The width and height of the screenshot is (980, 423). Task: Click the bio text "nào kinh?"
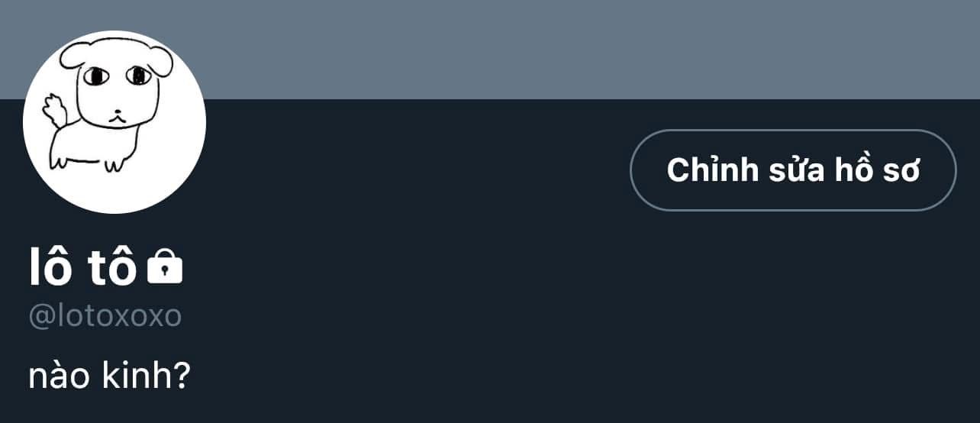pos(109,376)
